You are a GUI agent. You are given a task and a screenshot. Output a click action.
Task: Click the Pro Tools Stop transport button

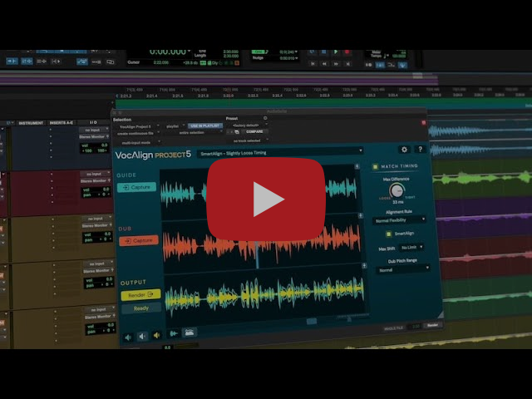323,52
